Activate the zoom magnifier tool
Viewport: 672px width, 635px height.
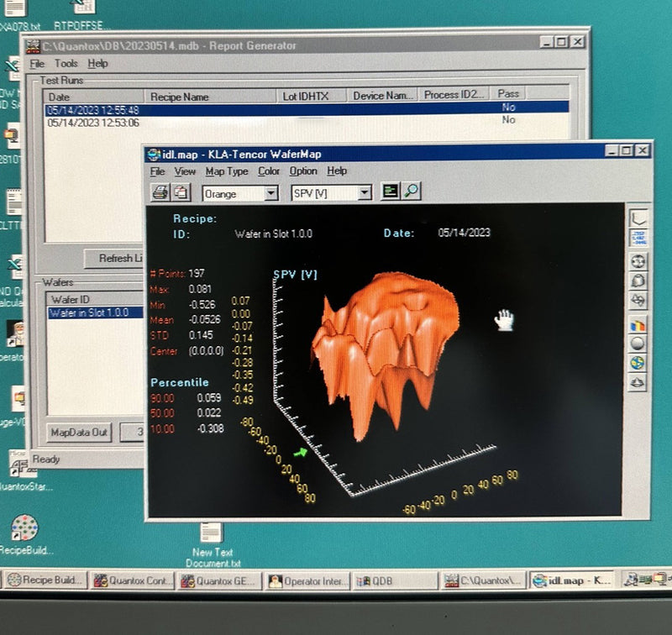tap(412, 192)
